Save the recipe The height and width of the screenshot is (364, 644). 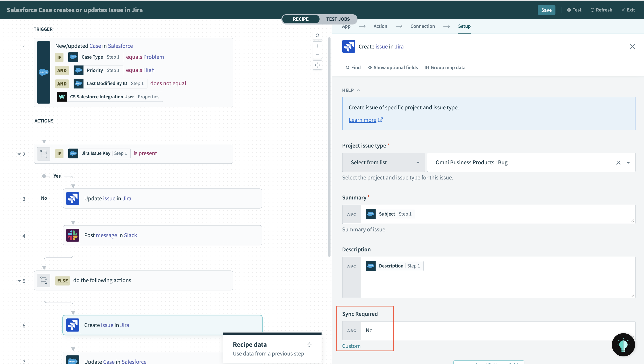coord(546,10)
